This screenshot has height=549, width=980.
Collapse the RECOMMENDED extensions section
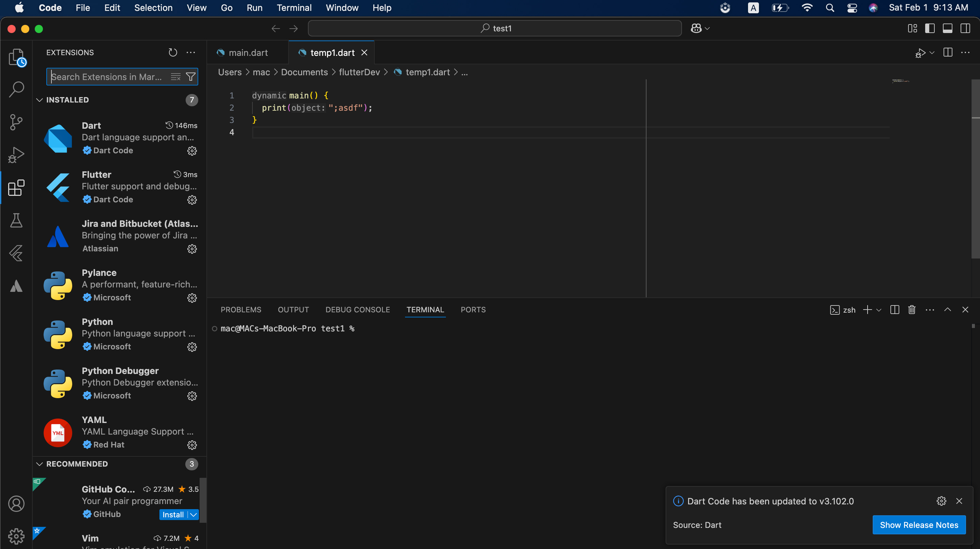pyautogui.click(x=40, y=464)
